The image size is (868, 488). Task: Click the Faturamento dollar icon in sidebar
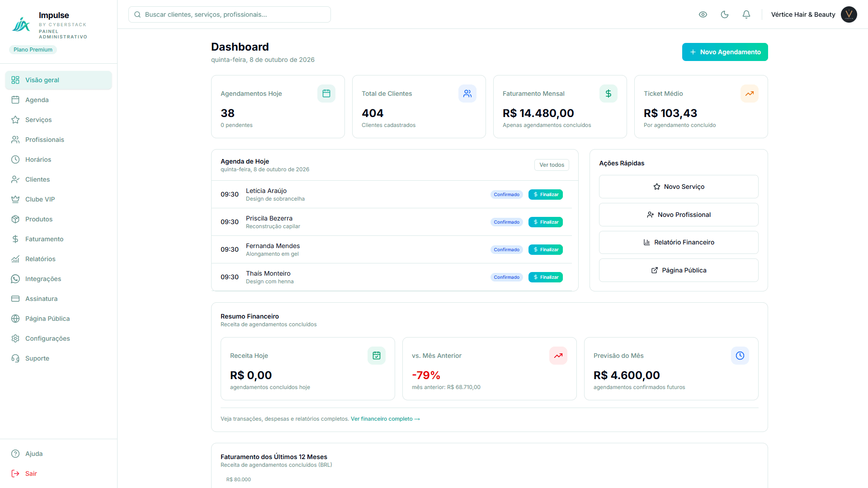pos(15,239)
